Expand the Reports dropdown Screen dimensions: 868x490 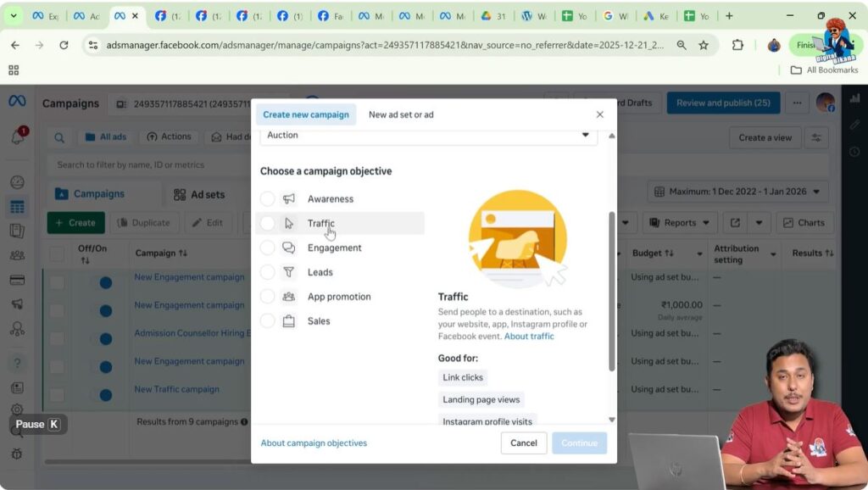[680, 222]
